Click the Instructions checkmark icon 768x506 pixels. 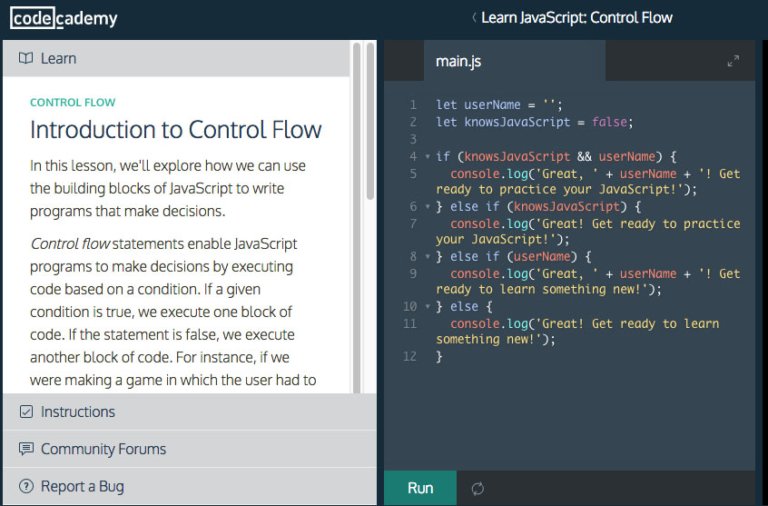point(26,411)
